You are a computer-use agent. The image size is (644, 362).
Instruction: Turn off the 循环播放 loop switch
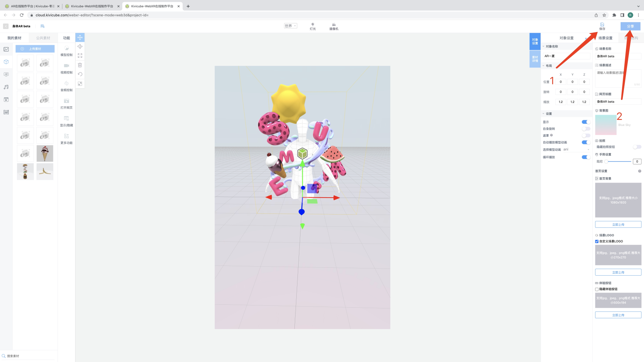tap(586, 157)
